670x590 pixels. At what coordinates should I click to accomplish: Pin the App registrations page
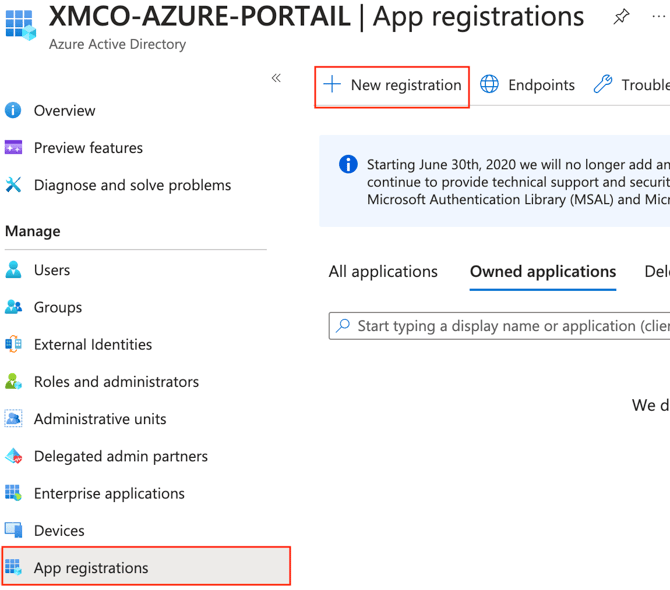pos(621,17)
